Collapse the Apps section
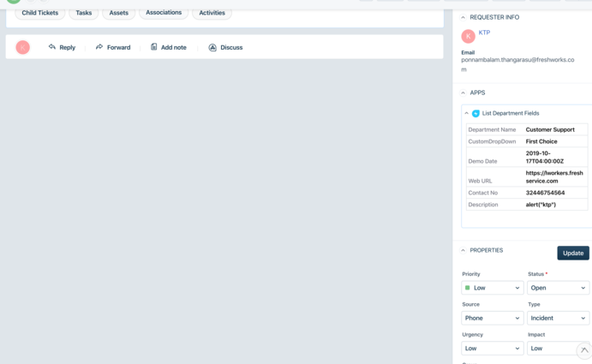 click(x=463, y=92)
